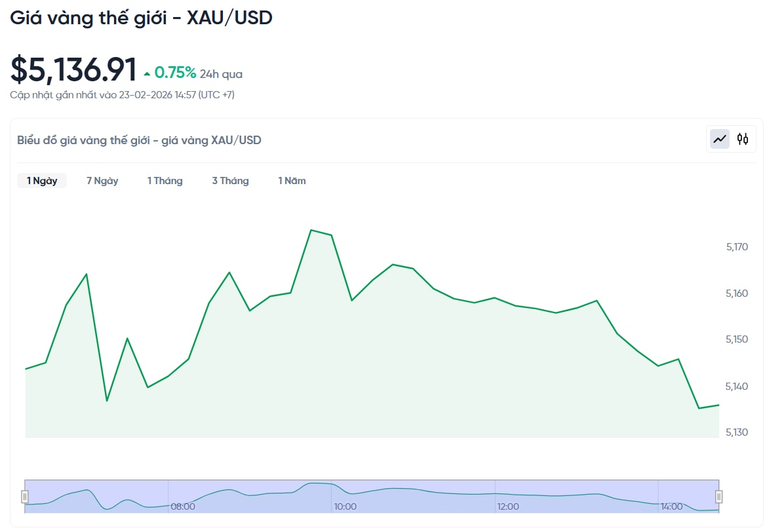Select the 7 Ngày time range tab

tap(102, 181)
